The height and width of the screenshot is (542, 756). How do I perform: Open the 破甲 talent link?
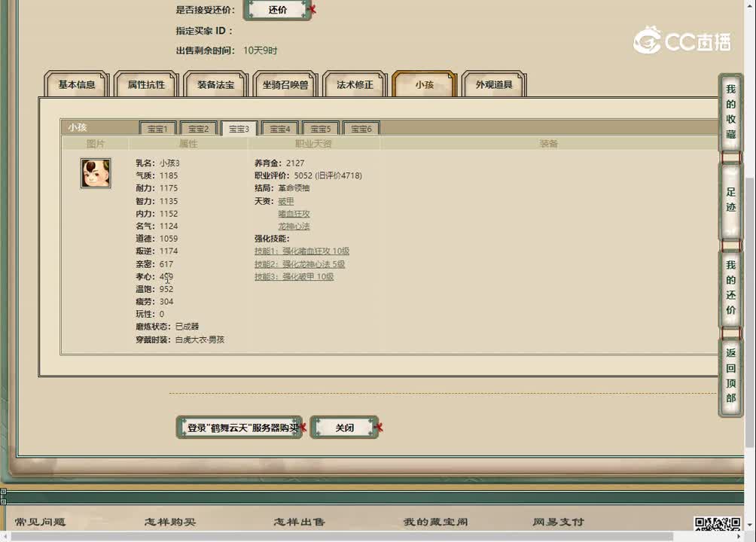click(286, 201)
